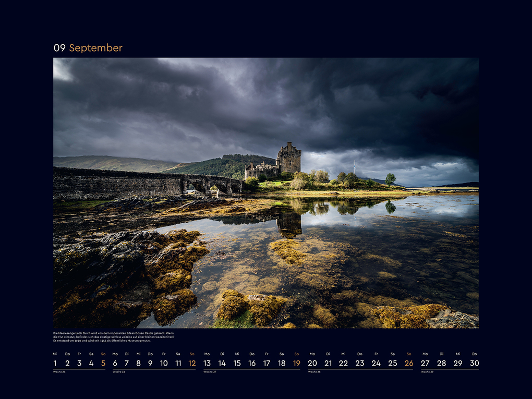This screenshot has height=399, width=532.
Task: Select the date 1 in Woche 35
Action: 54,361
